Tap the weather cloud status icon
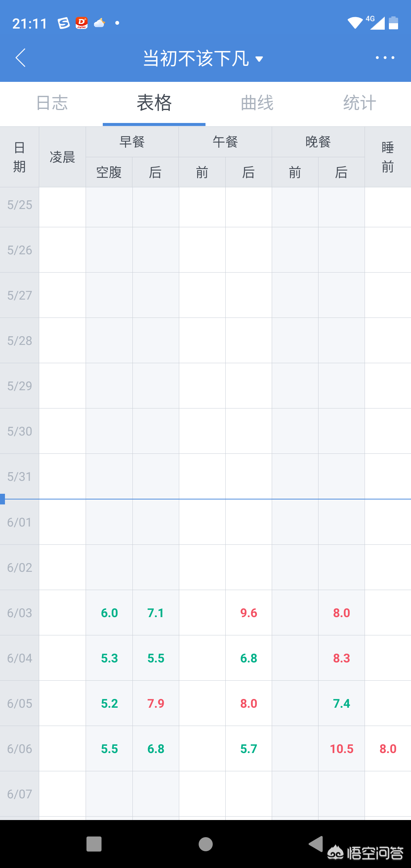Viewport: 411px width, 868px height. 99,23
